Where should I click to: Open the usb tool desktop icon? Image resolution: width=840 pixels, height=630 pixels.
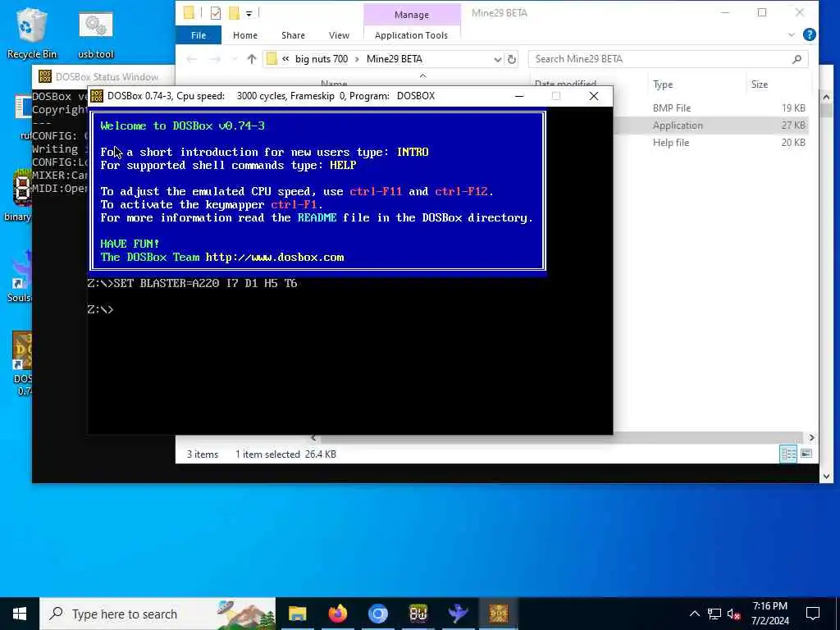click(x=95, y=33)
